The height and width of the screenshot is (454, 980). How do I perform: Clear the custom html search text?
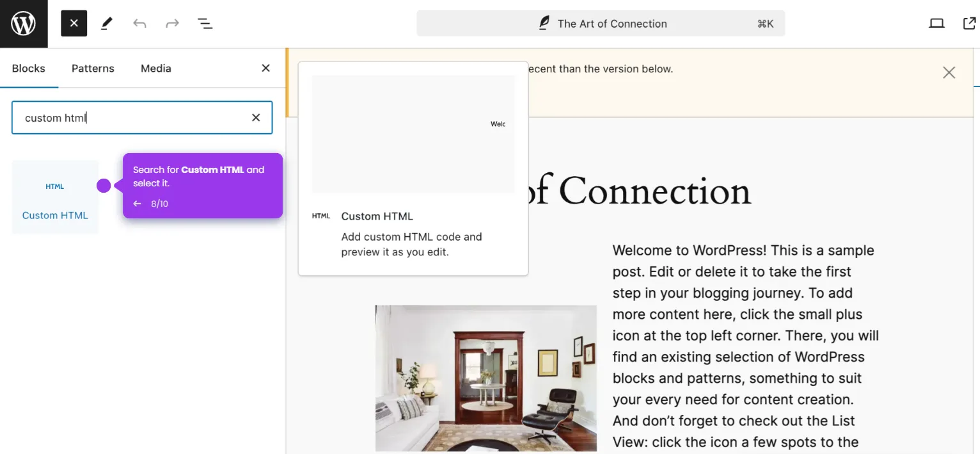[256, 118]
